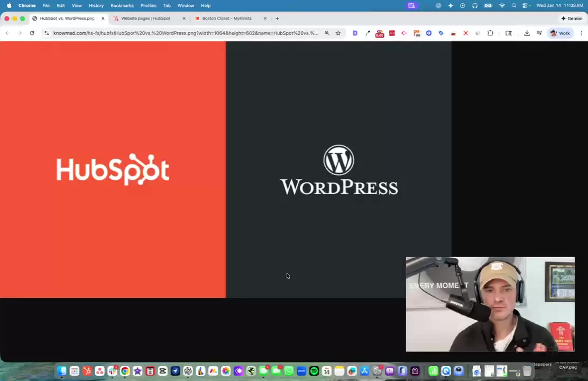Open WhatsApp from the dock

289,371
